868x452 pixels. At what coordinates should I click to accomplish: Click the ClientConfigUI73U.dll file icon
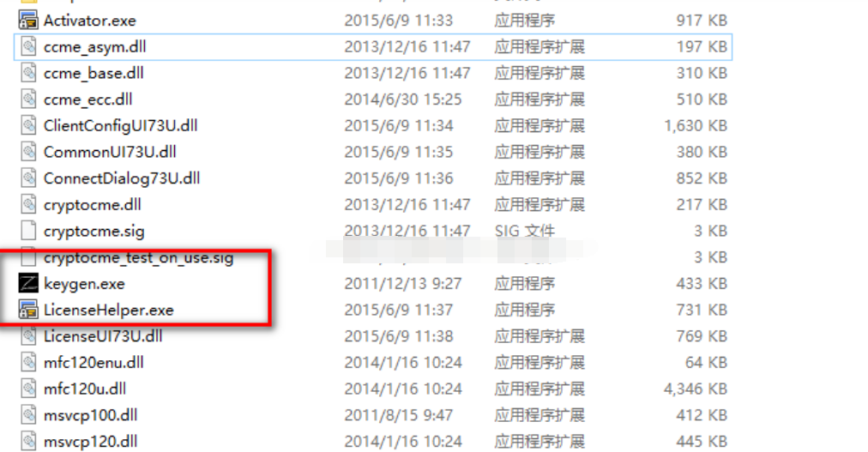point(28,125)
